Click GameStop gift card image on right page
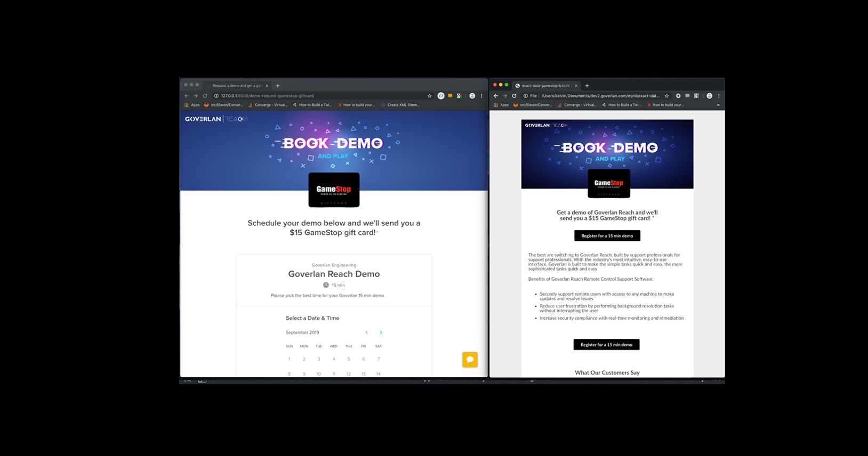The height and width of the screenshot is (456, 868). point(609,184)
